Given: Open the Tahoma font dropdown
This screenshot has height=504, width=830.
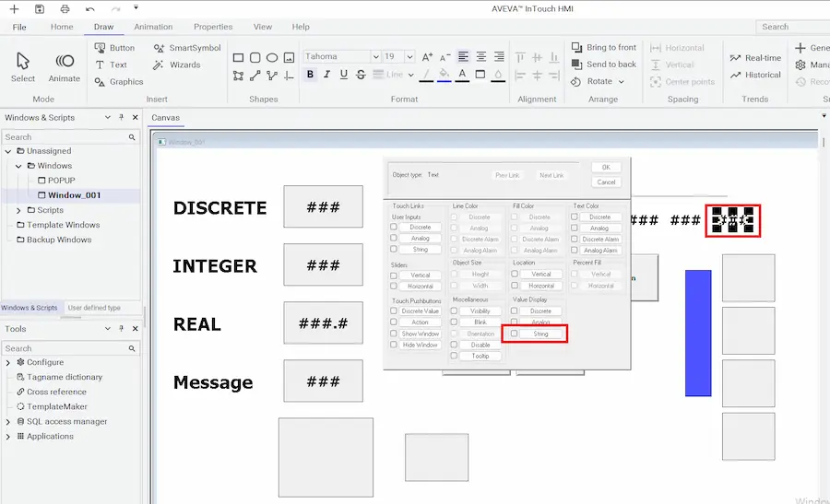Looking at the screenshot, I should [375, 56].
